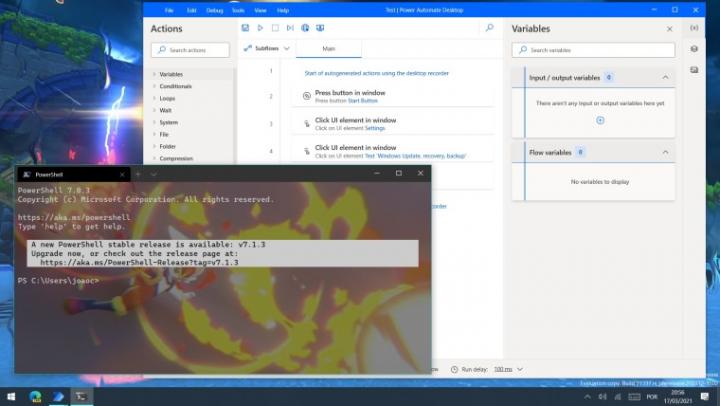Open the Action Center notifications icon

tap(705, 397)
